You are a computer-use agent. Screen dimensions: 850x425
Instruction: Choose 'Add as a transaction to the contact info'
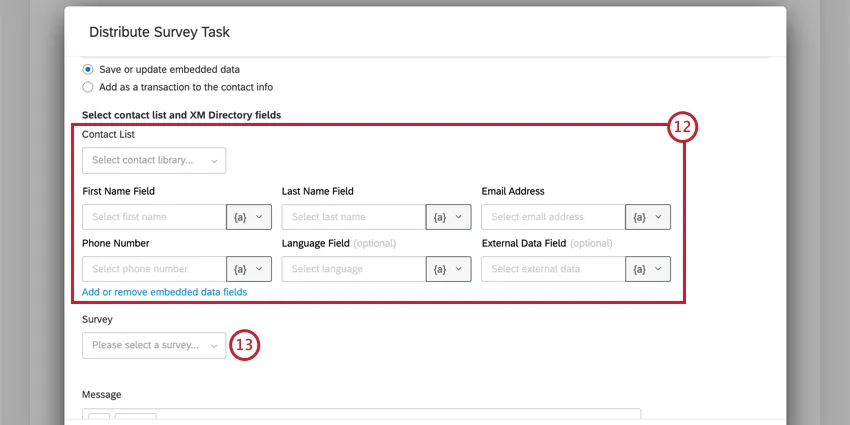(89, 87)
